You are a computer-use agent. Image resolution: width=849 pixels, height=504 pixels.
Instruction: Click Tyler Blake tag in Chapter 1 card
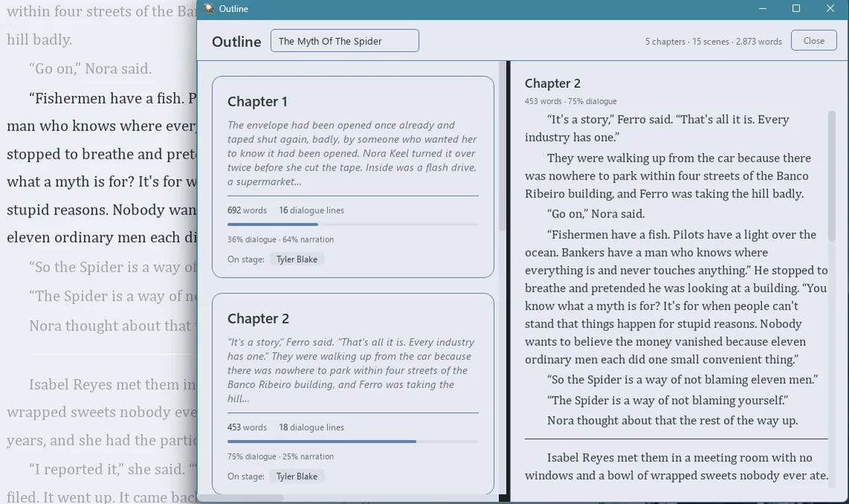(296, 259)
